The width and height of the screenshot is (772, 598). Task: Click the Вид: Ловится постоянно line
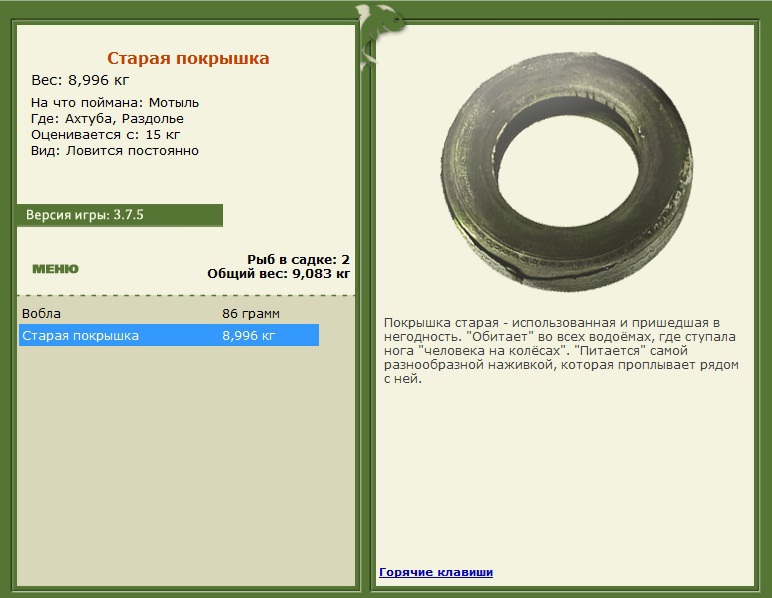click(115, 151)
